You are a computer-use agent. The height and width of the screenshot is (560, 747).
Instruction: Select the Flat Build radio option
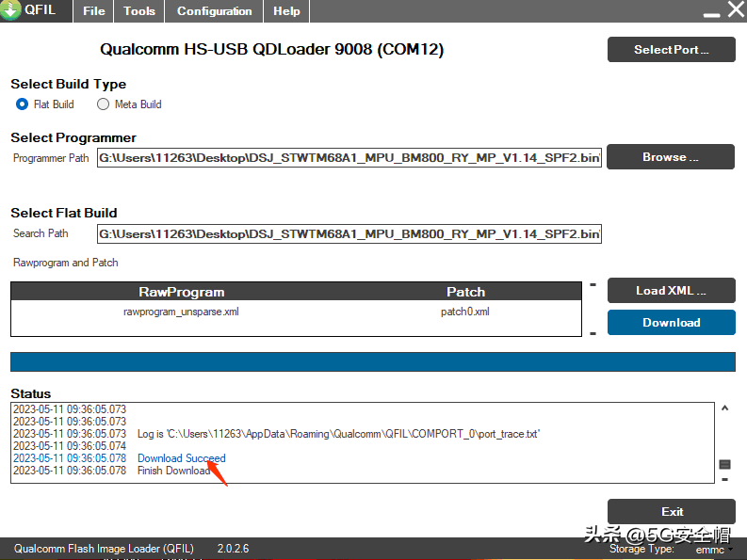point(22,104)
